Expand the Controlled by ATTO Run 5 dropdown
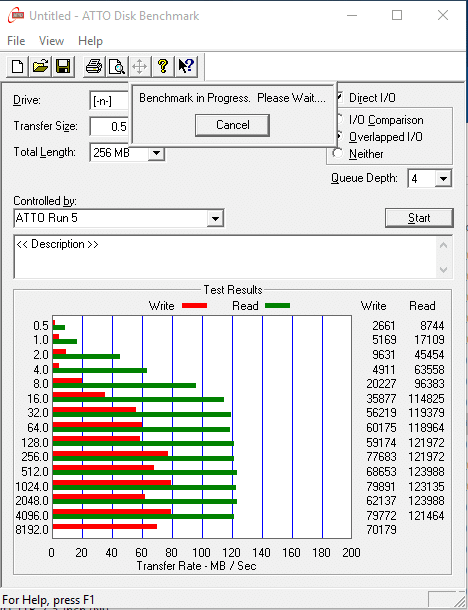Image resolution: width=468 pixels, height=610 pixels. [215, 218]
